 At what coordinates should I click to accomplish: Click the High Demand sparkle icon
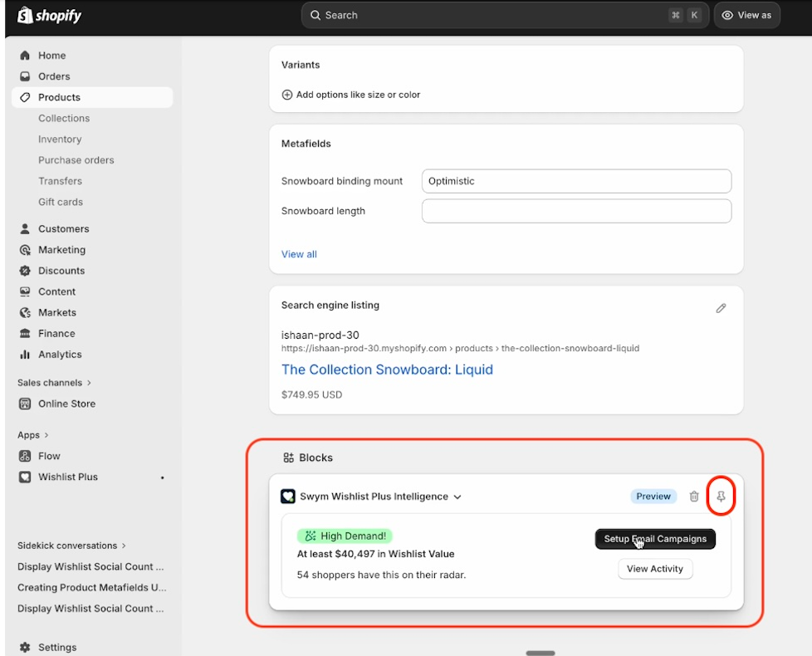coord(311,536)
